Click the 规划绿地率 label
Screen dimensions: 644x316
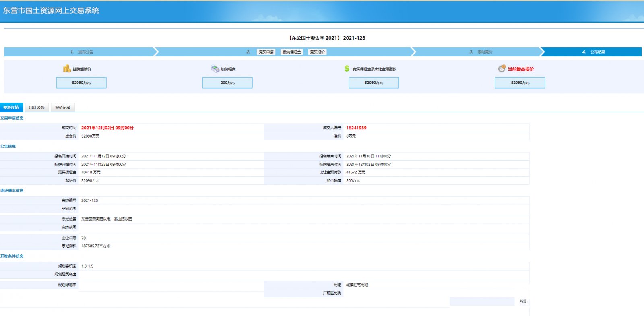point(67,285)
